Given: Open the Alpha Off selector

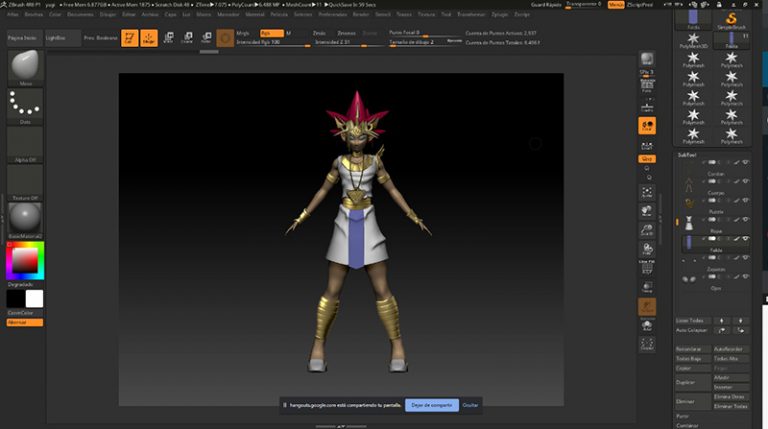Looking at the screenshot, I should coord(25,144).
